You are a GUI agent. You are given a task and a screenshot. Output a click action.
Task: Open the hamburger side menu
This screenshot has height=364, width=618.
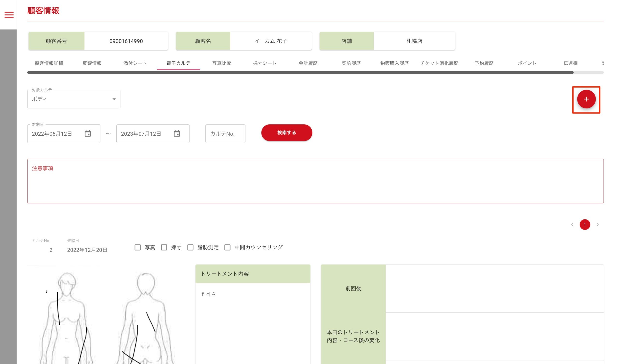9,15
